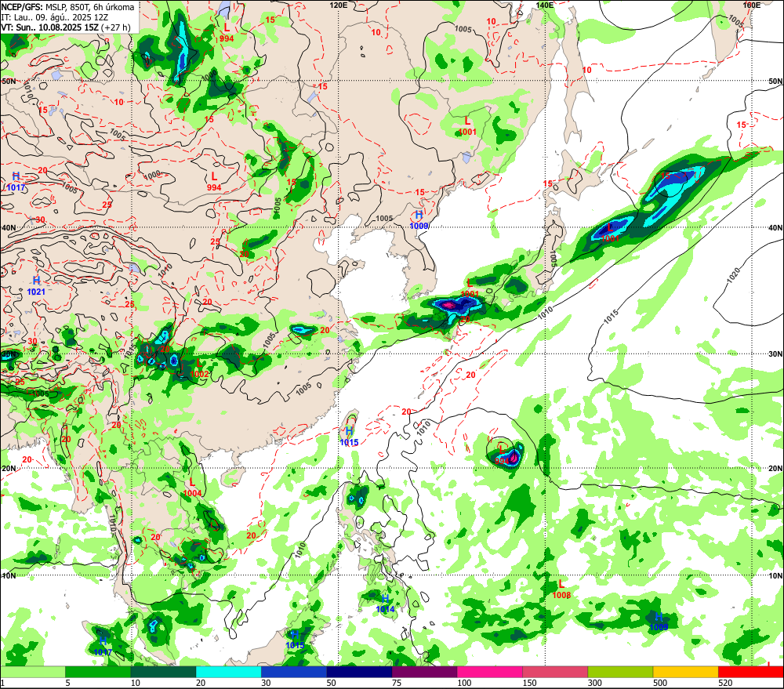
Task: Click the 'H 1009' high in the southeastern ocean
Action: pyautogui.click(x=659, y=622)
